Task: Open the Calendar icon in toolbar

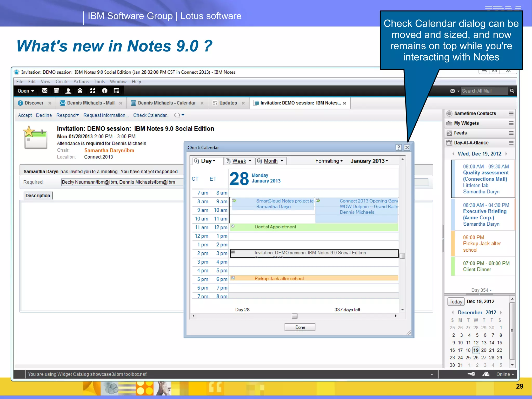Action: coord(56,91)
